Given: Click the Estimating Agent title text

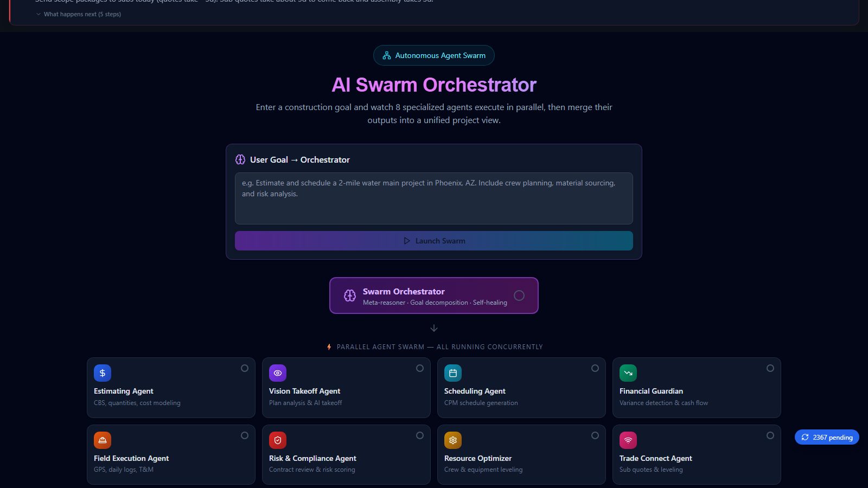Looking at the screenshot, I should click(124, 391).
